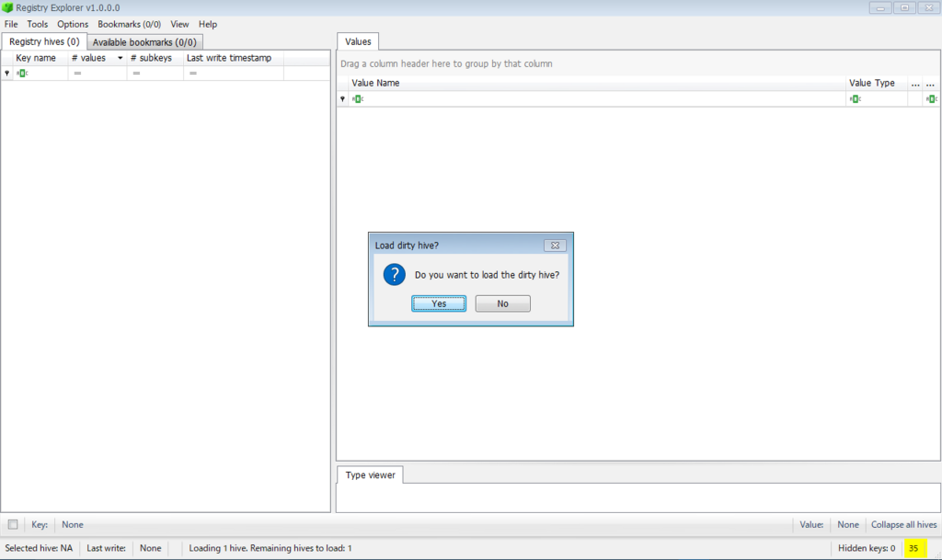
Task: Minimize the Registry Explorer window
Action: click(880, 7)
